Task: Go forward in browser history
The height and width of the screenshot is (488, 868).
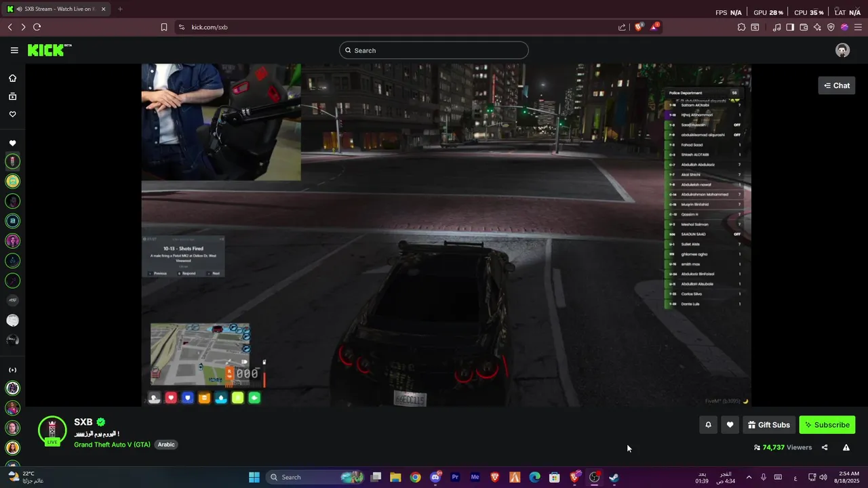Action: click(23, 27)
